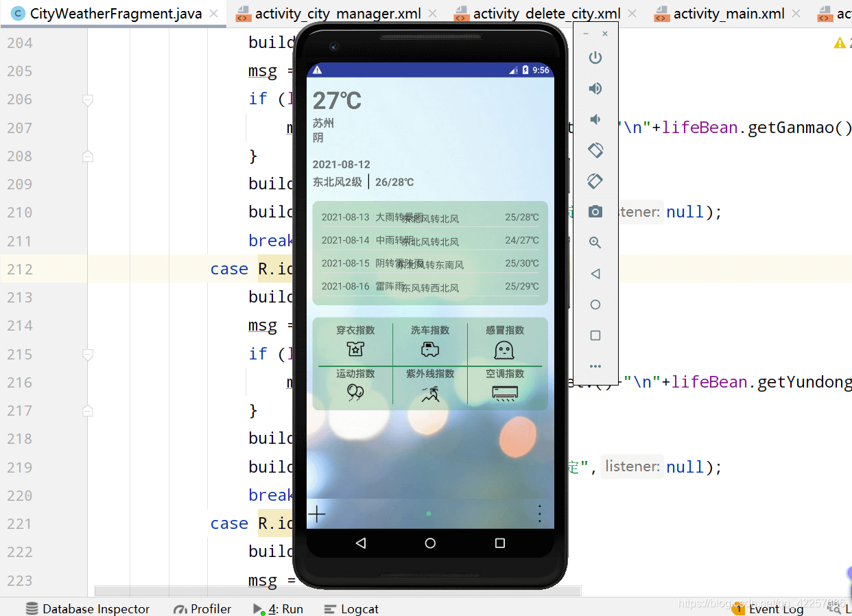Click the Volume up icon in emulator toolbar
The width and height of the screenshot is (852, 616).
(595, 88)
